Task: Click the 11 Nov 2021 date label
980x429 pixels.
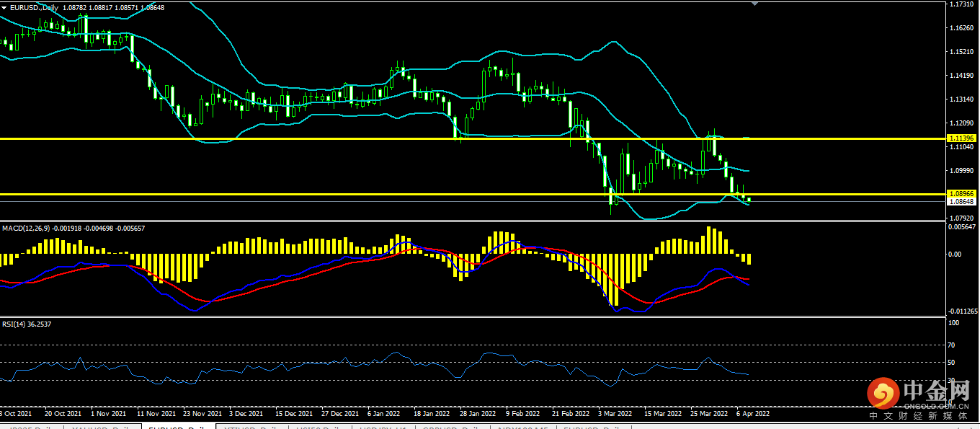Action: pos(156,414)
